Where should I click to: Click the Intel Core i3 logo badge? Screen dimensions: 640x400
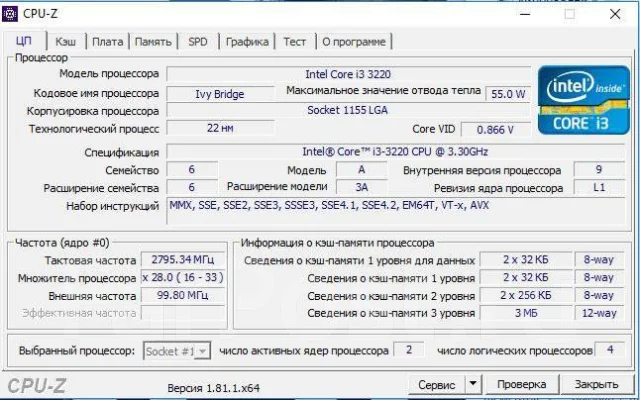[x=584, y=100]
